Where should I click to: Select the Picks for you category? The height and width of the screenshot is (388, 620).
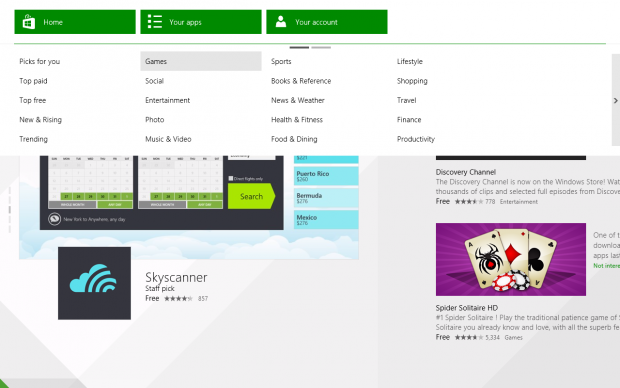click(x=40, y=61)
